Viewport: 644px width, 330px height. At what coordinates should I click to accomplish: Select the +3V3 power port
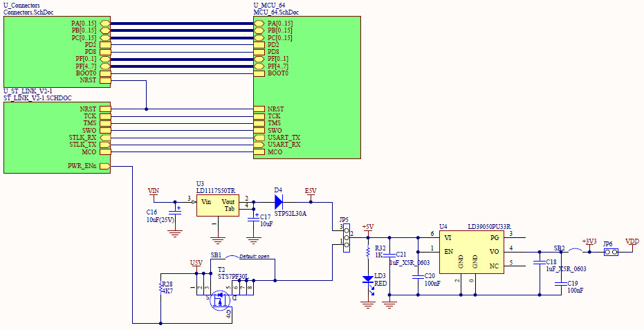point(589,242)
